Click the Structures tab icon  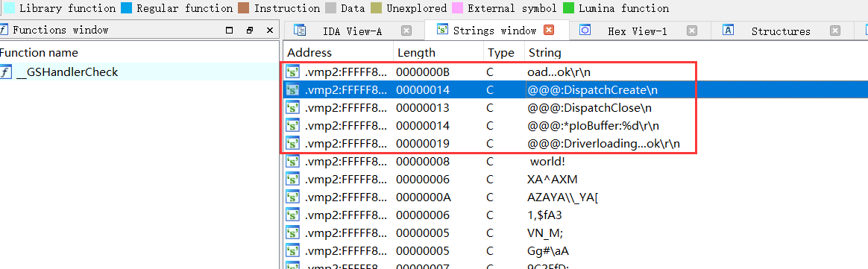(x=729, y=31)
